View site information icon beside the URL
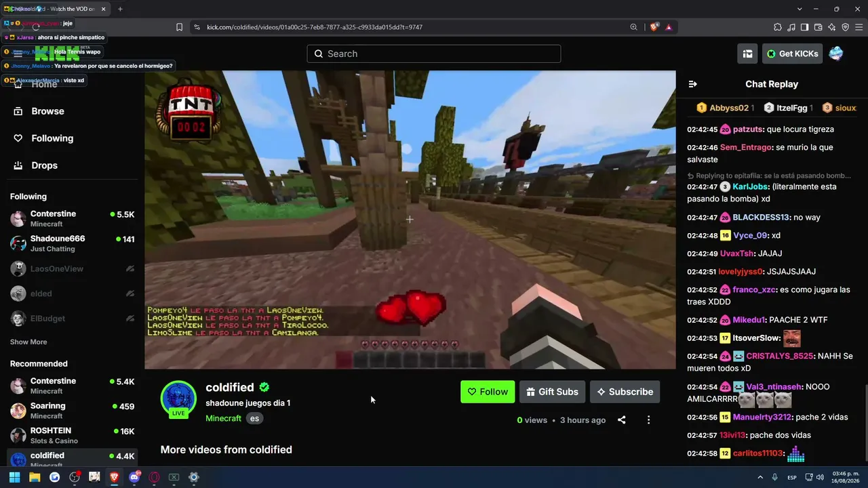This screenshot has width=868, height=488. [197, 27]
